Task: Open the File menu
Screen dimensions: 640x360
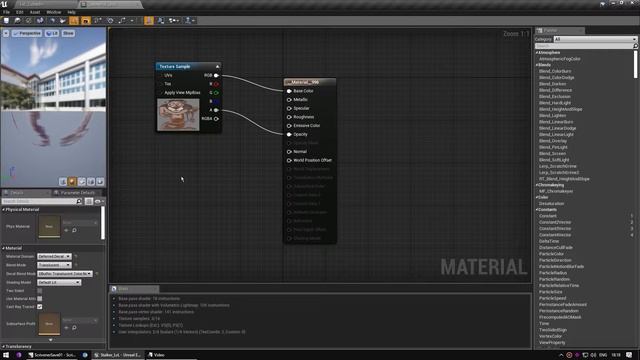Action: coord(7,12)
